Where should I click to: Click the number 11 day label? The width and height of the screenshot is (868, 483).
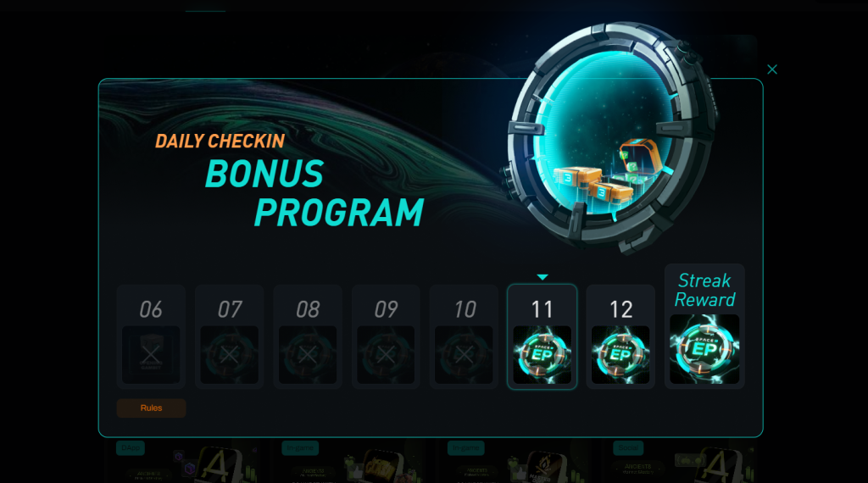click(542, 309)
